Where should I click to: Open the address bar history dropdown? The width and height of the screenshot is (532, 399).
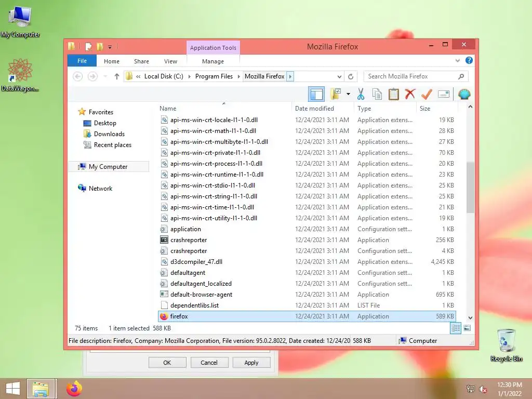[339, 76]
